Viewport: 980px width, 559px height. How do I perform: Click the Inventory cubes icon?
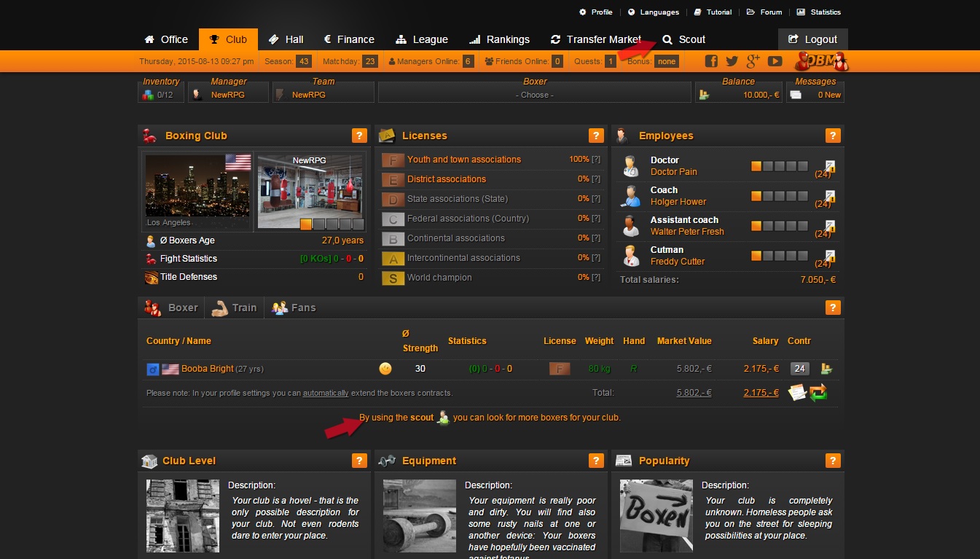point(149,95)
